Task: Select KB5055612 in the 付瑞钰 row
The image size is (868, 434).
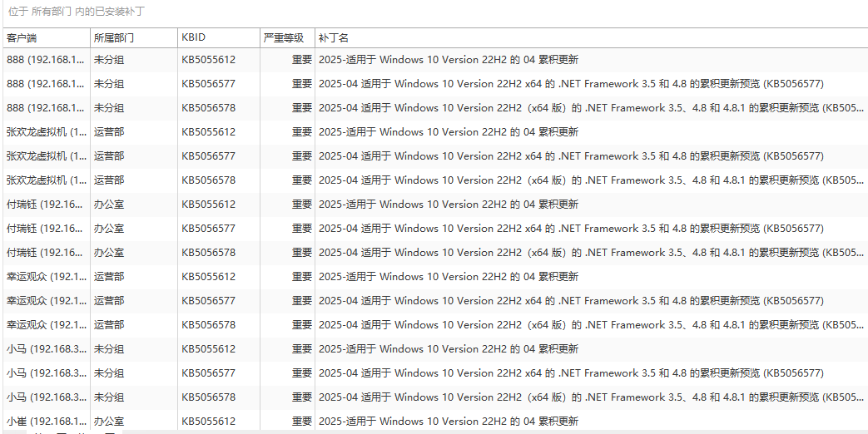Action: click(x=209, y=205)
